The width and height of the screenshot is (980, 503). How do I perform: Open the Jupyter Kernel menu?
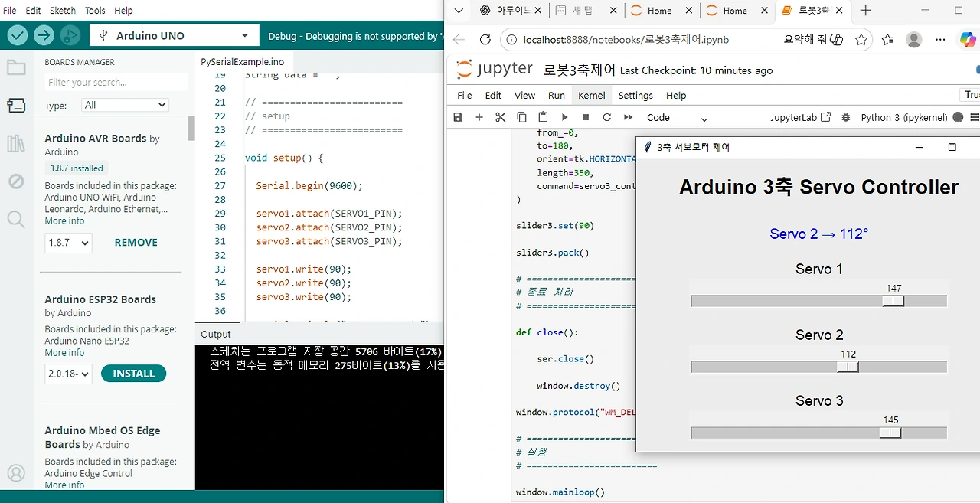point(592,96)
